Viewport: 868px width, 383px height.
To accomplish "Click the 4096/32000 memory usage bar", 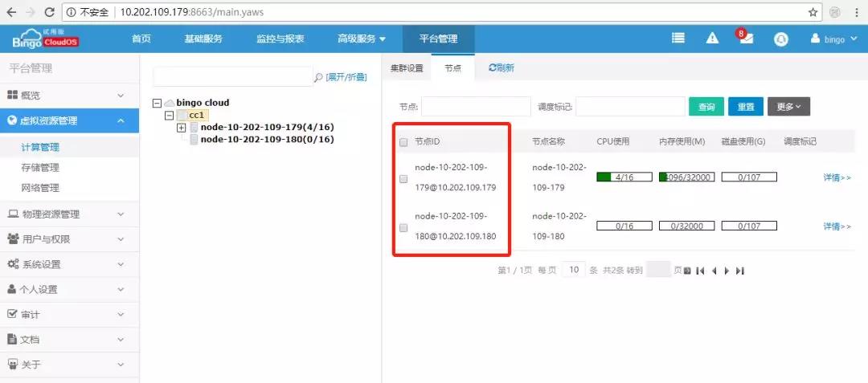I will tap(687, 177).
